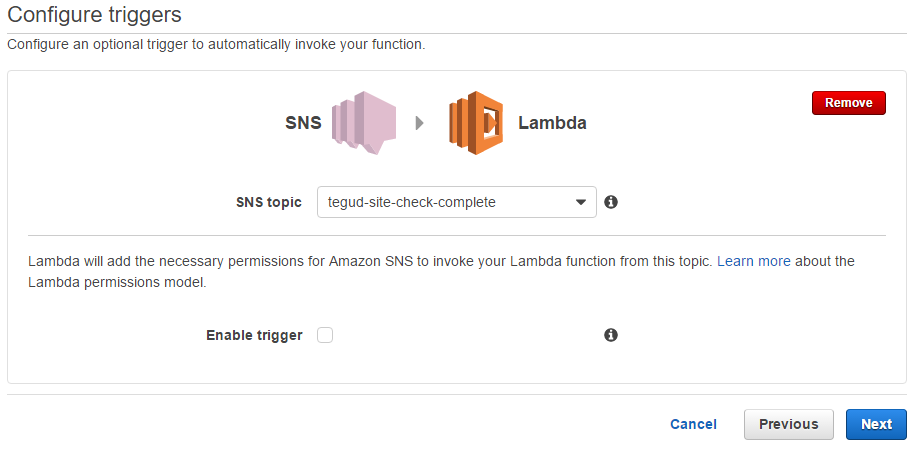Click the Enable trigger text label
Screen dimensions: 918x455
click(x=254, y=335)
